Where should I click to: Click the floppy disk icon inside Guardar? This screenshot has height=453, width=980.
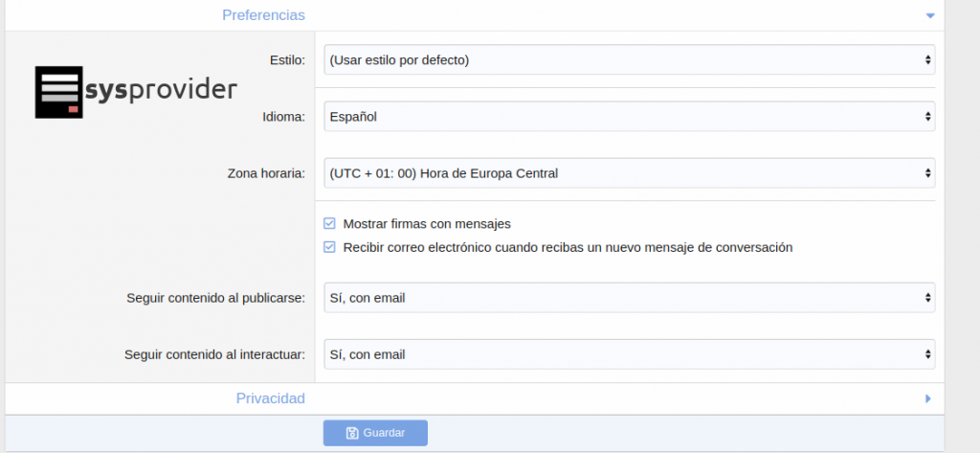(352, 433)
